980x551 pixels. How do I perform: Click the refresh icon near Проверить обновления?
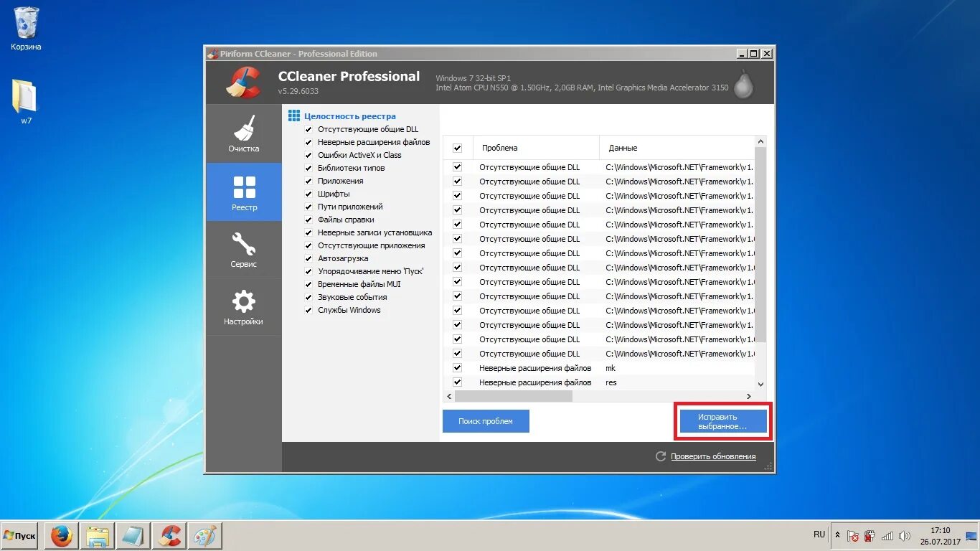click(x=661, y=456)
